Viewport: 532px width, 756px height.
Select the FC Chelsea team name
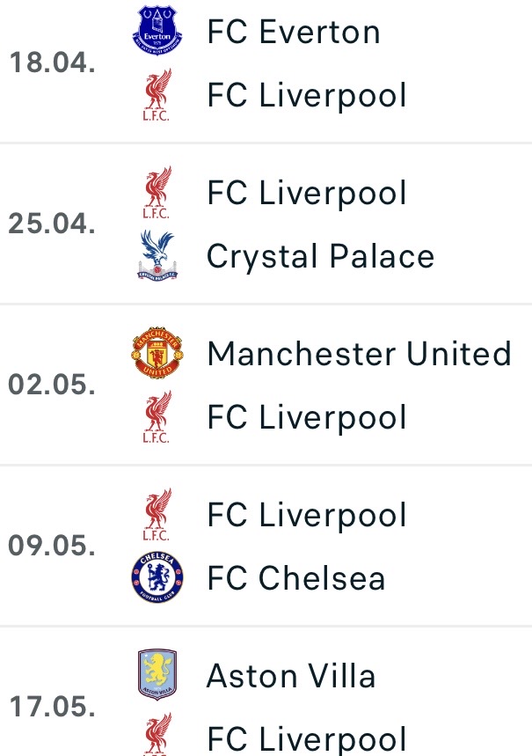pos(295,578)
